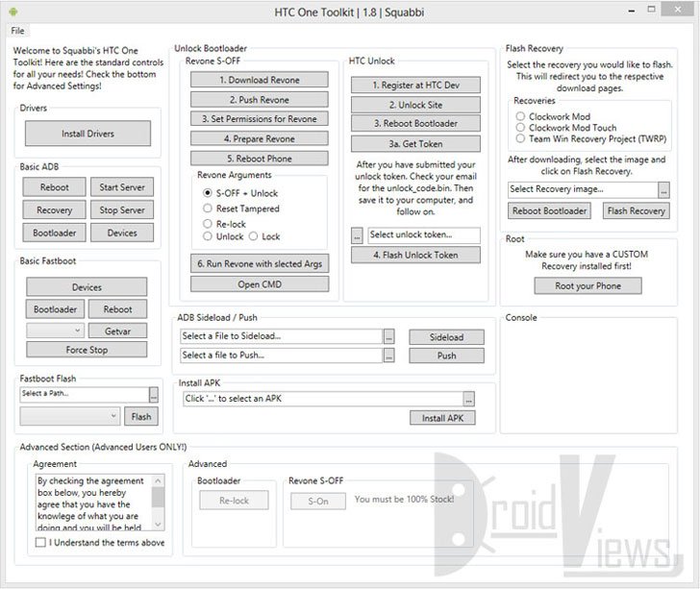The height and width of the screenshot is (589, 700).
Task: Click the Stop Server button
Action: [x=122, y=209]
